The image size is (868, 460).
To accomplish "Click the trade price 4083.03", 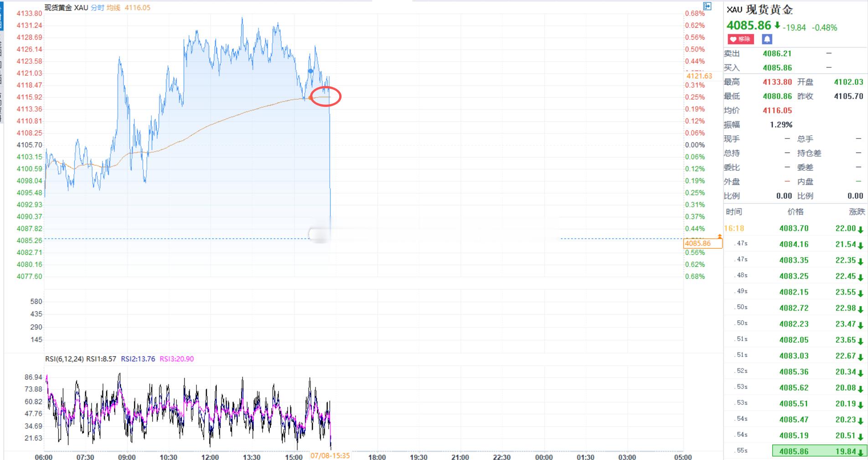I will 794,356.
